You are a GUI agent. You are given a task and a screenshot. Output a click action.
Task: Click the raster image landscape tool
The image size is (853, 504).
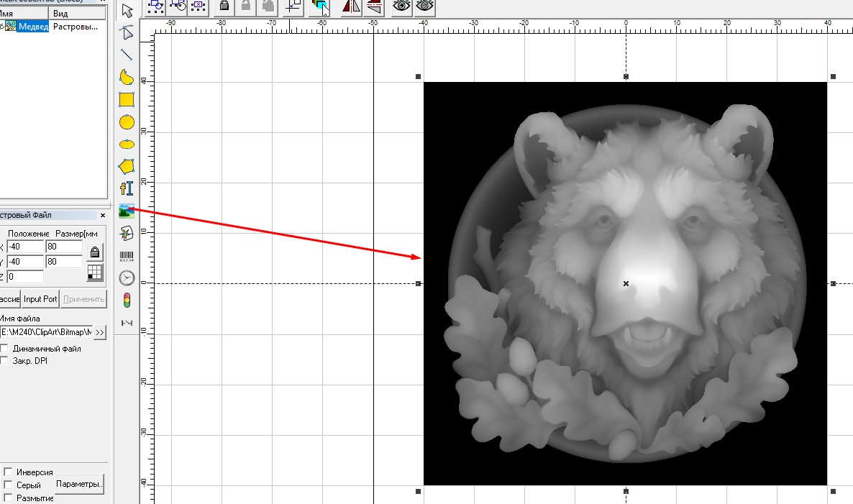coord(127,211)
